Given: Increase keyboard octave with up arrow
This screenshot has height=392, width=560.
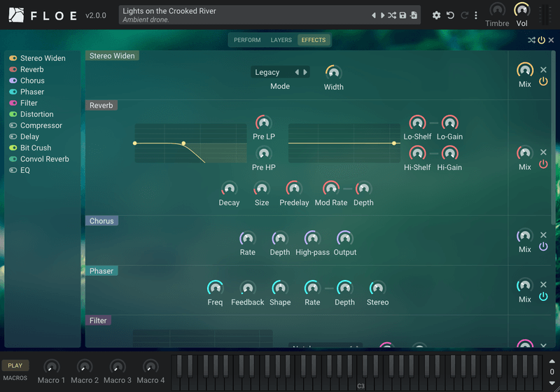Looking at the screenshot, I should coord(552,361).
